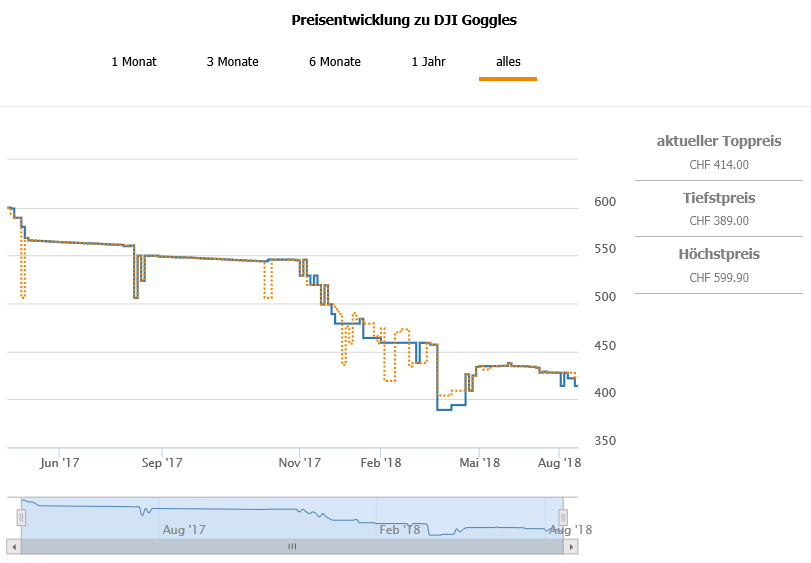This screenshot has width=811, height=563.
Task: Click the Nov '17 x-axis label
Action: point(299,462)
